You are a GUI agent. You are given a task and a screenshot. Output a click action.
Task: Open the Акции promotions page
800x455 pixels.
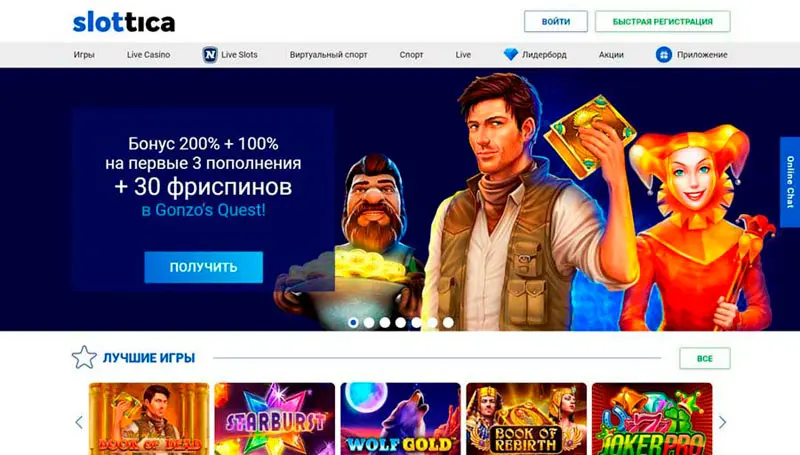(611, 55)
